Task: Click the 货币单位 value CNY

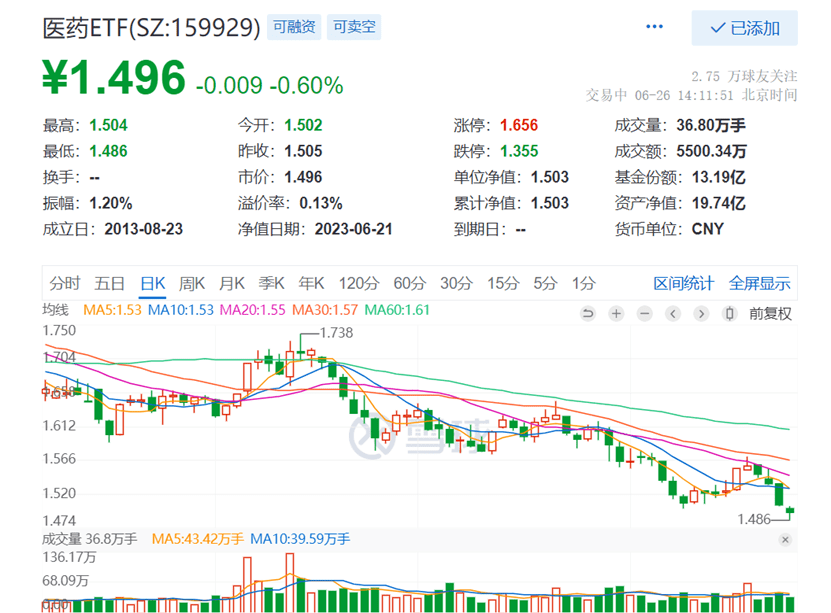Action: click(x=708, y=229)
